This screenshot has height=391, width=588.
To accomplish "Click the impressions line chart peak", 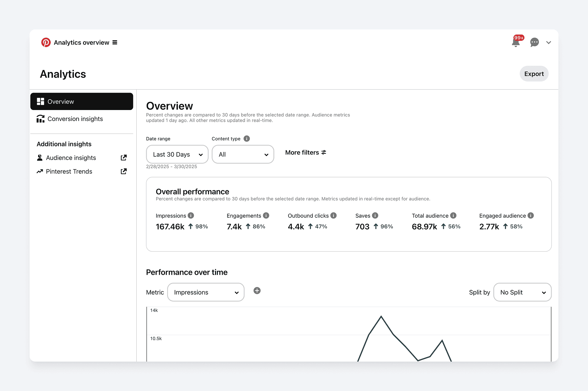I will point(381,316).
